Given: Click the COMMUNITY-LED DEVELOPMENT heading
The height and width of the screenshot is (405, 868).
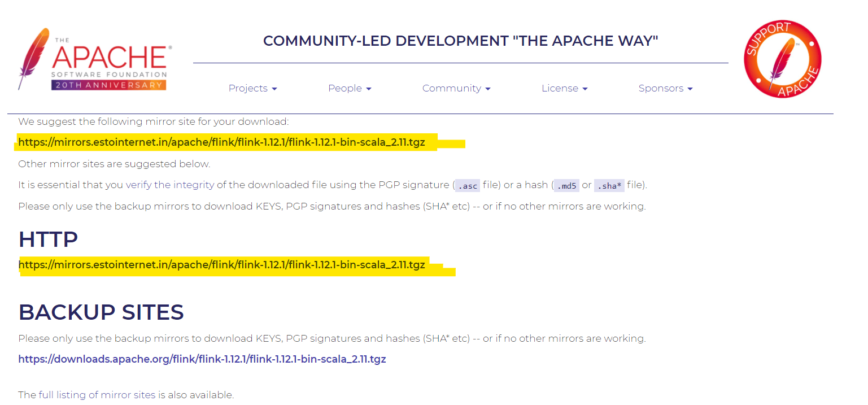Looking at the screenshot, I should pyautogui.click(x=460, y=41).
